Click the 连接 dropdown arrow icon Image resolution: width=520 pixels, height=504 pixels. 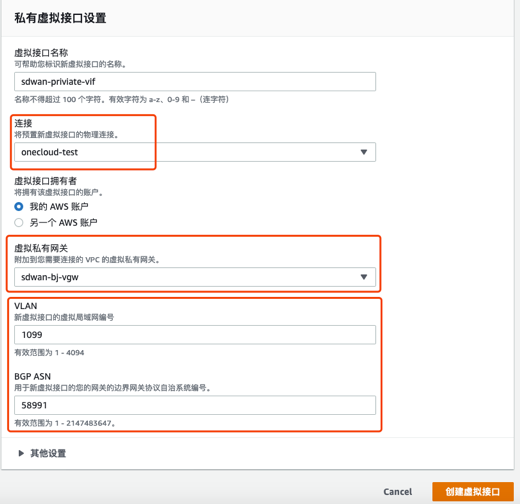(364, 152)
